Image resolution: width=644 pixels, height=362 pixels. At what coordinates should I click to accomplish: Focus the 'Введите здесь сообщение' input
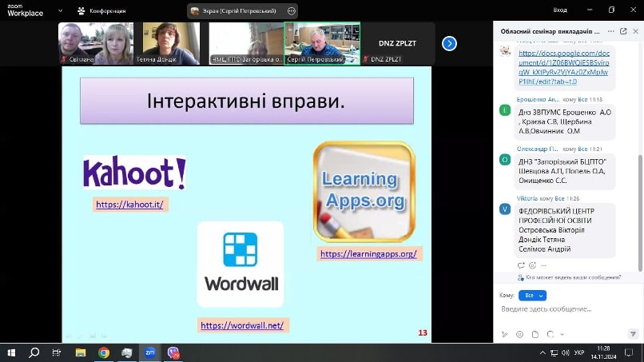568,309
